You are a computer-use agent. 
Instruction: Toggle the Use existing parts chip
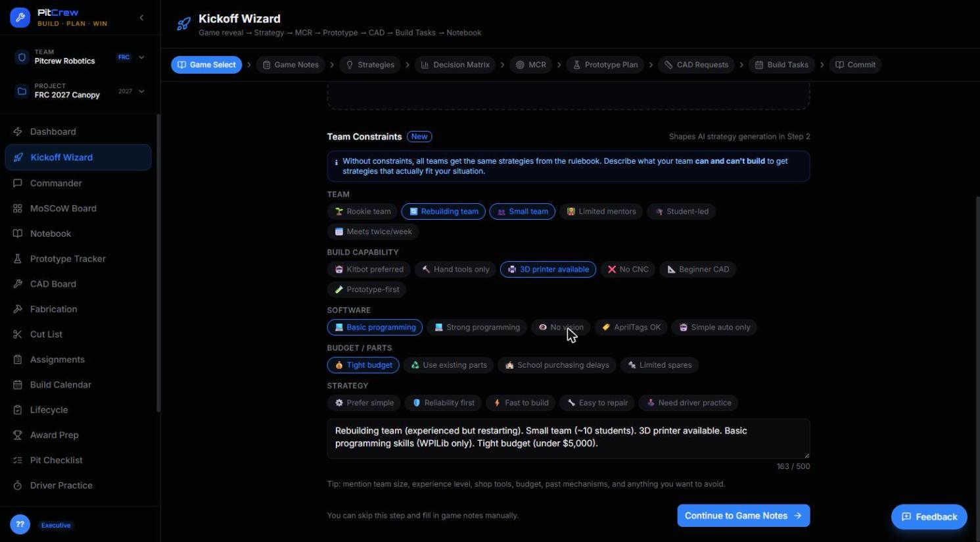[x=449, y=365]
